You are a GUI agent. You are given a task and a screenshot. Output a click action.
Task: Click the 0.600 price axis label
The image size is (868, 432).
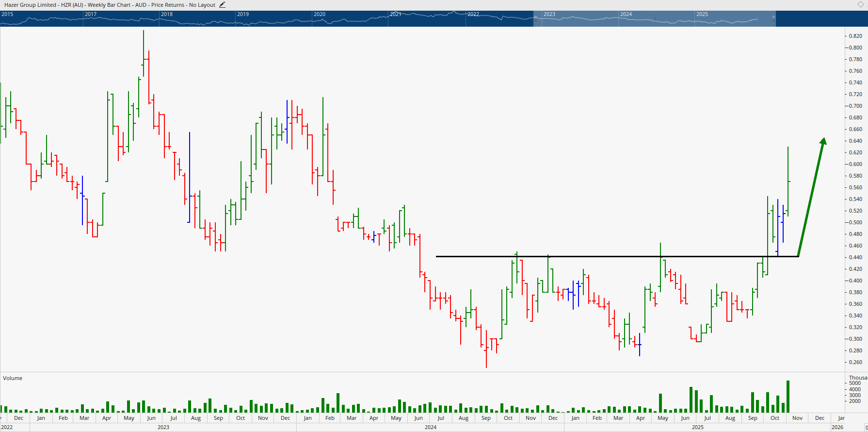pyautogui.click(x=855, y=164)
